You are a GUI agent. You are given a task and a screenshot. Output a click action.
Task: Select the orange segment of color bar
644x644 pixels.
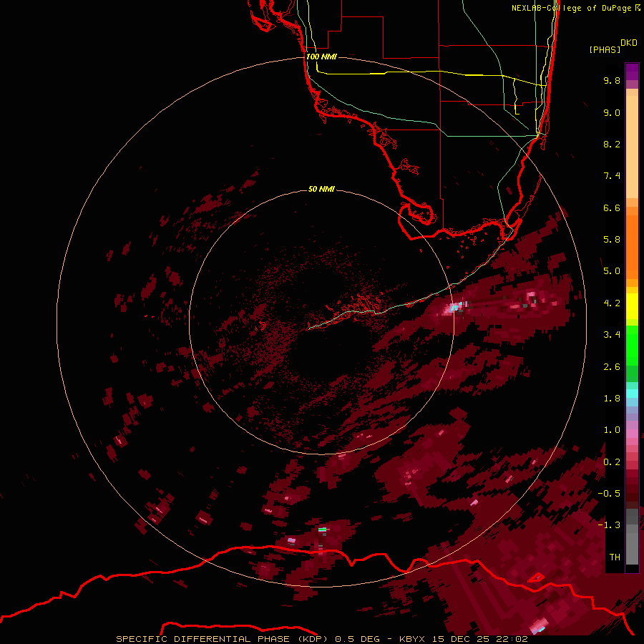coord(632,248)
